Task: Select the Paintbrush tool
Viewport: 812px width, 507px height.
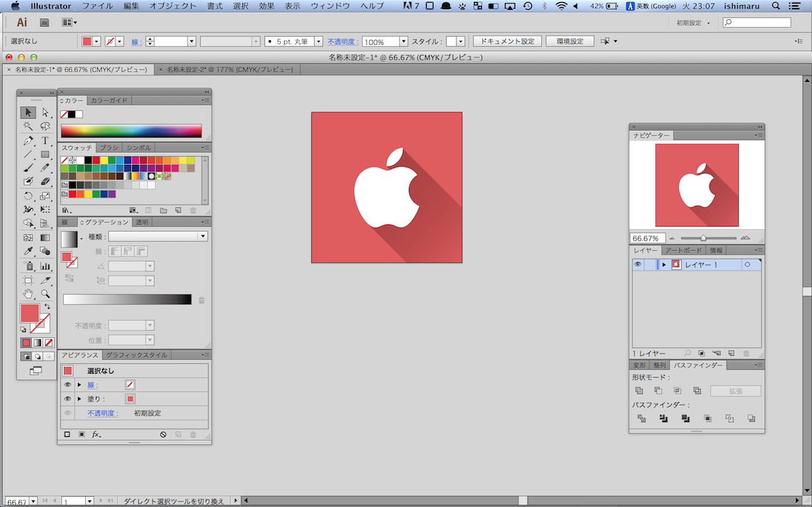Action: pyautogui.click(x=28, y=168)
